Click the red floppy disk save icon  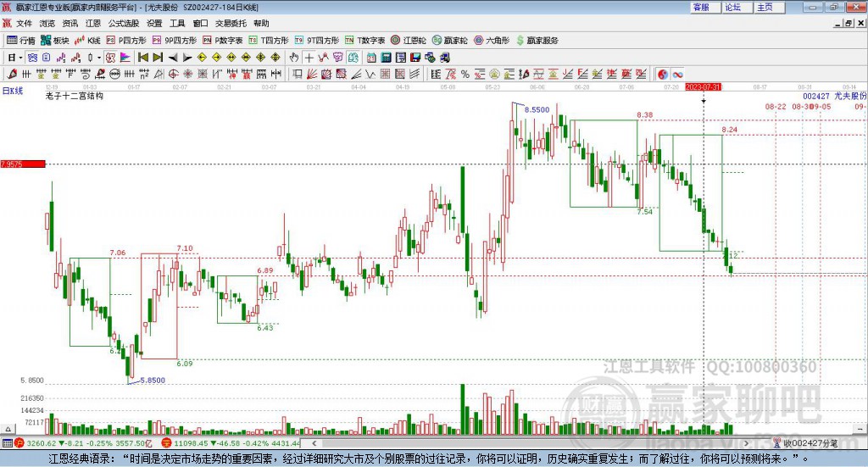415,58
